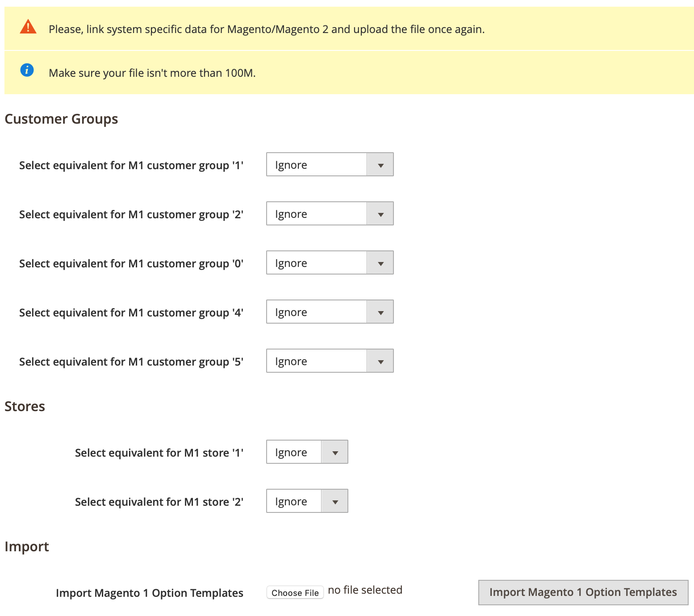Open dropdown for M1 store '1'
The height and width of the screenshot is (616, 694).
(307, 452)
